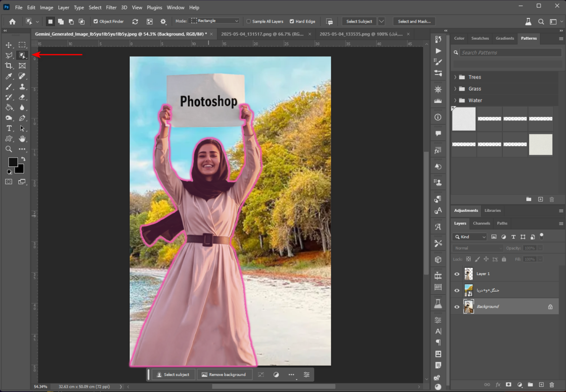
Task: Toggle Quick Mask mode
Action: [8, 182]
